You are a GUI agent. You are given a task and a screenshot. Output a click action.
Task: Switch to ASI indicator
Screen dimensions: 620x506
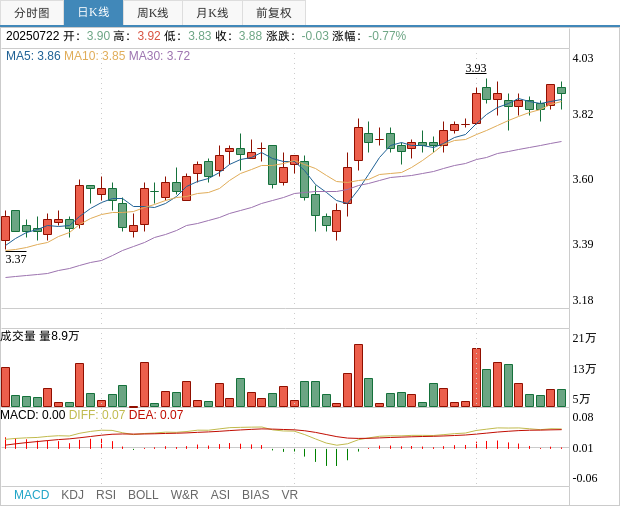[220, 495]
